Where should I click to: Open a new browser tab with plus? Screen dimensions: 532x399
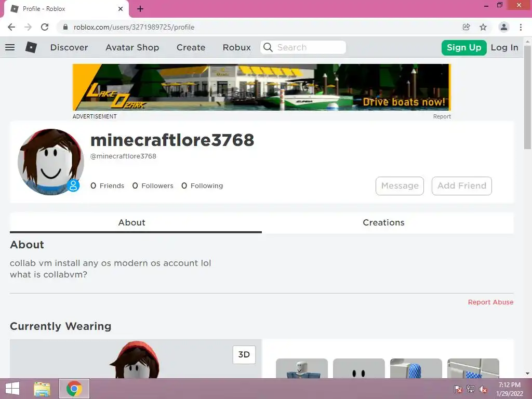pos(140,9)
